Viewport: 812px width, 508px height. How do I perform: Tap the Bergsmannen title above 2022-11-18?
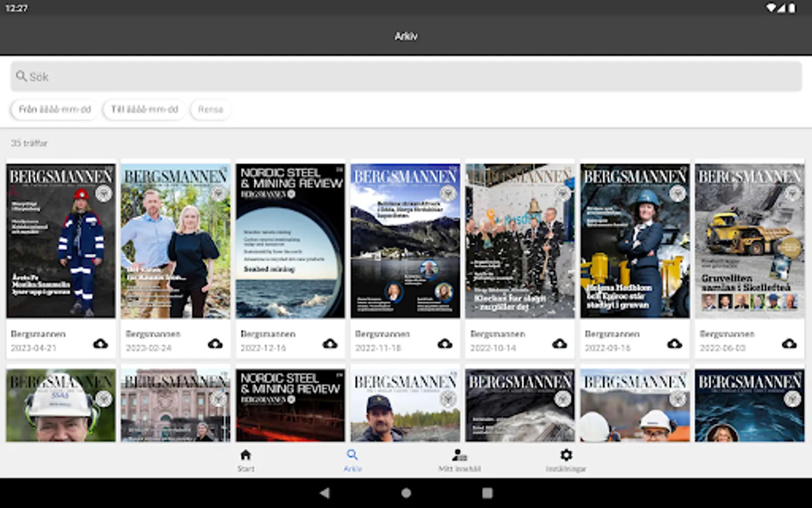pyautogui.click(x=383, y=334)
